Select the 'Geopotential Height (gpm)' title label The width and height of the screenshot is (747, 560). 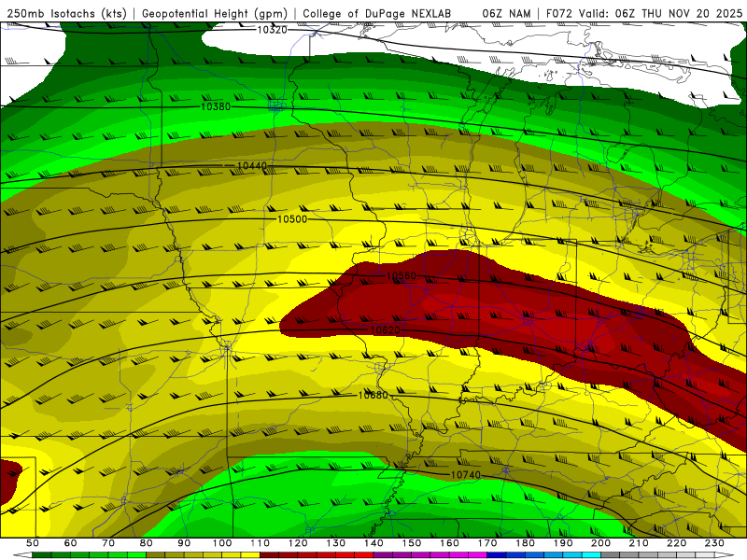point(215,13)
